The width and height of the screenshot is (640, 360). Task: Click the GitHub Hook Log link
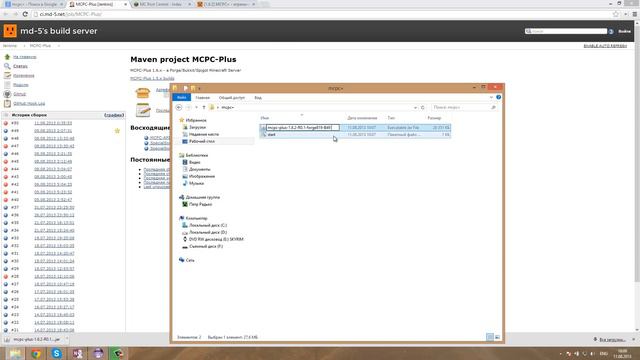[x=29, y=104]
